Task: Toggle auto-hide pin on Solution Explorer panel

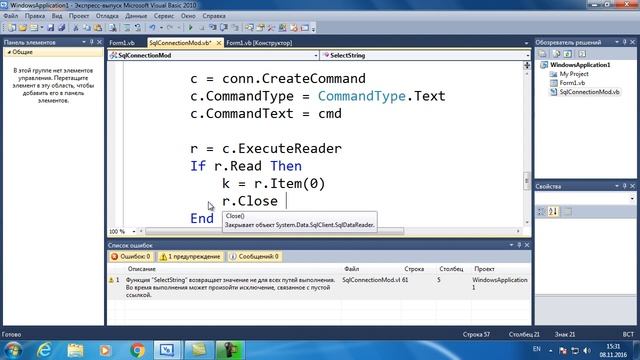Action: (624, 42)
